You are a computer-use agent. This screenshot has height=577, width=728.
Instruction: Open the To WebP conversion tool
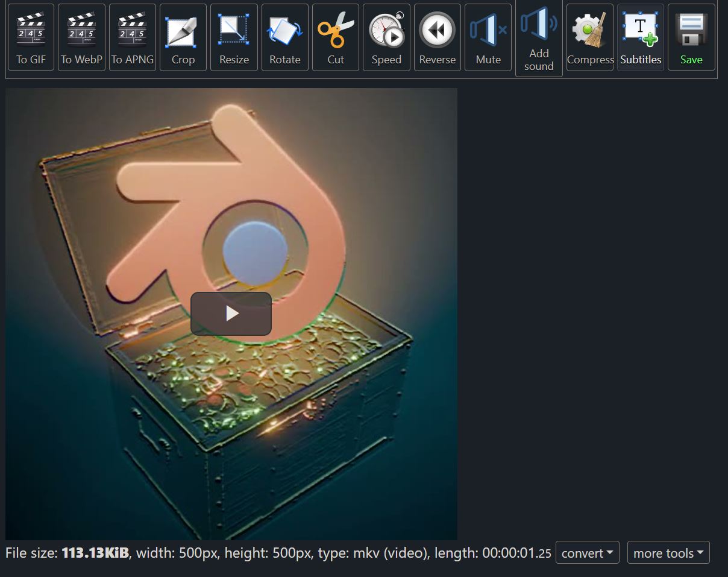(x=81, y=37)
